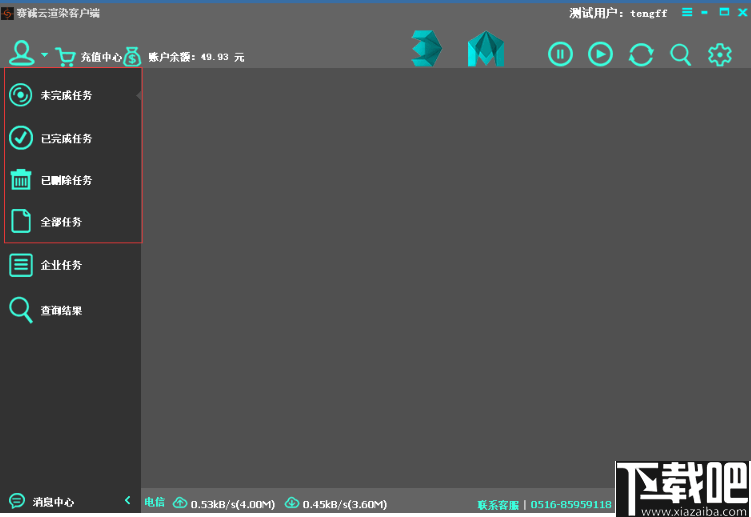
Task: Click 电信 network line selector
Action: point(154,502)
